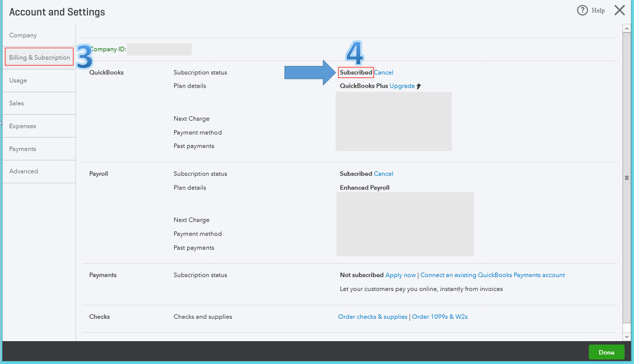Open the Order checks & supplies link
The width and height of the screenshot is (634, 364).
(x=372, y=317)
